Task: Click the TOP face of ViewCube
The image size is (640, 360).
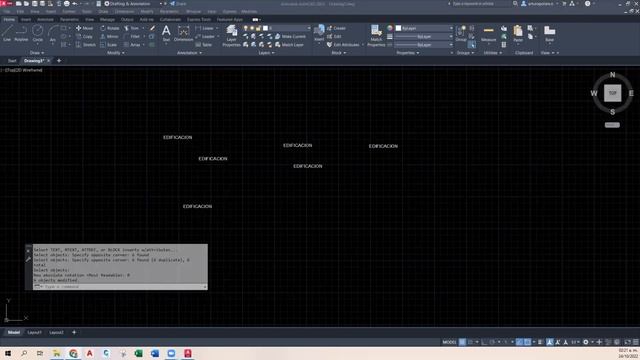Action: [612, 93]
